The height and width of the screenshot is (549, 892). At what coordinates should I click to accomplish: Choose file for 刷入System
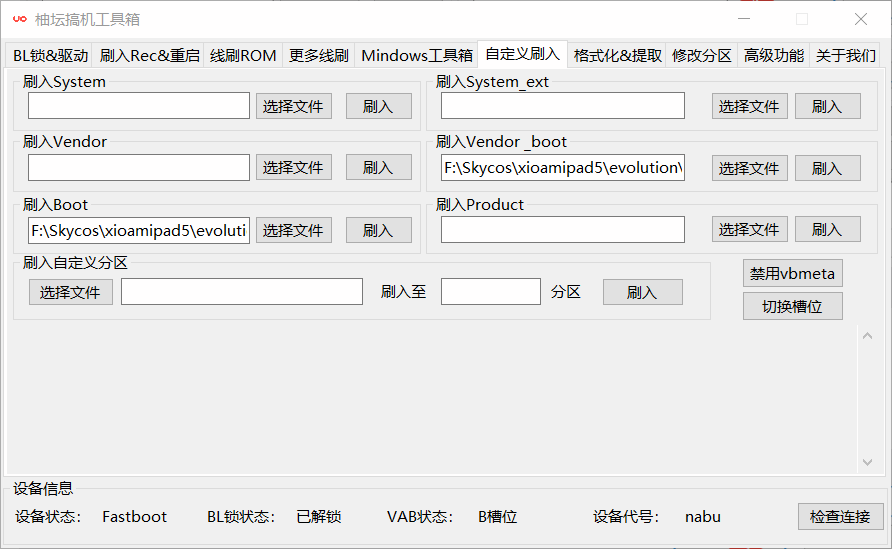[294, 106]
